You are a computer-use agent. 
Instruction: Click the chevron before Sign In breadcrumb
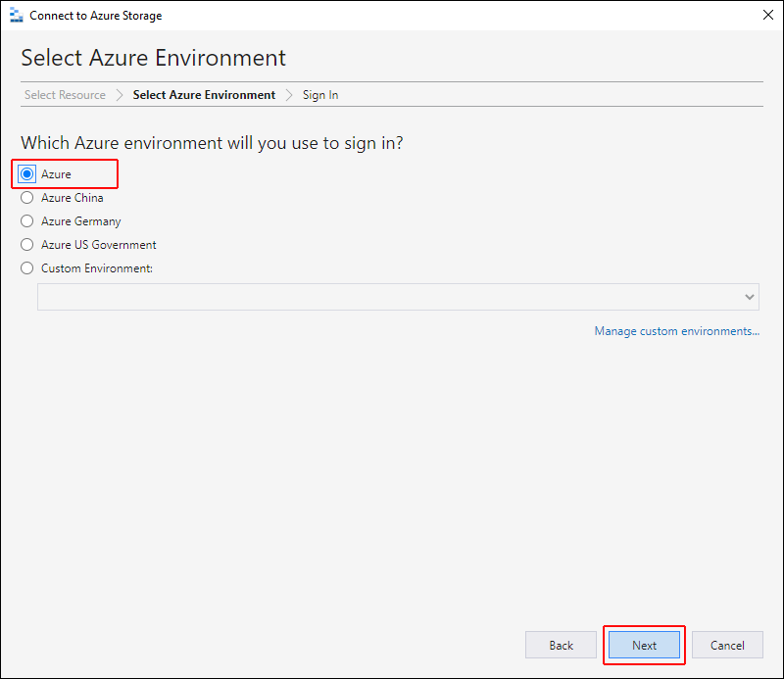(289, 95)
